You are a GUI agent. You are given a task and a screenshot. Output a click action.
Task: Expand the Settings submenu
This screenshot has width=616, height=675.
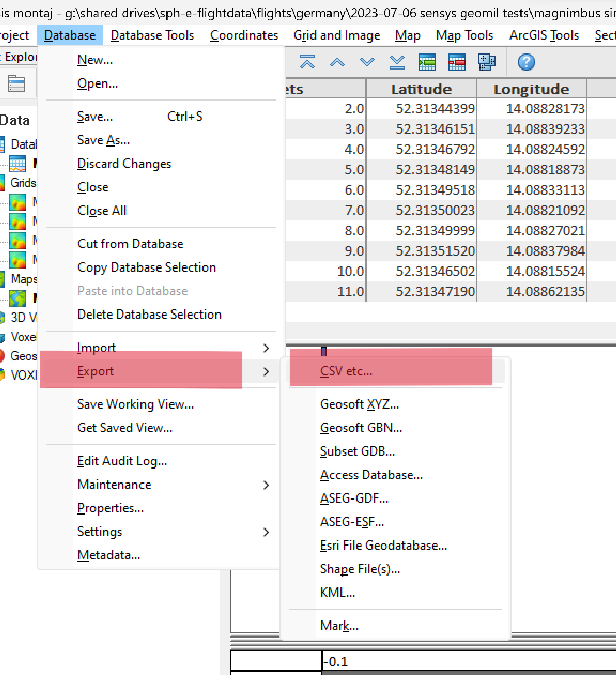point(161,532)
